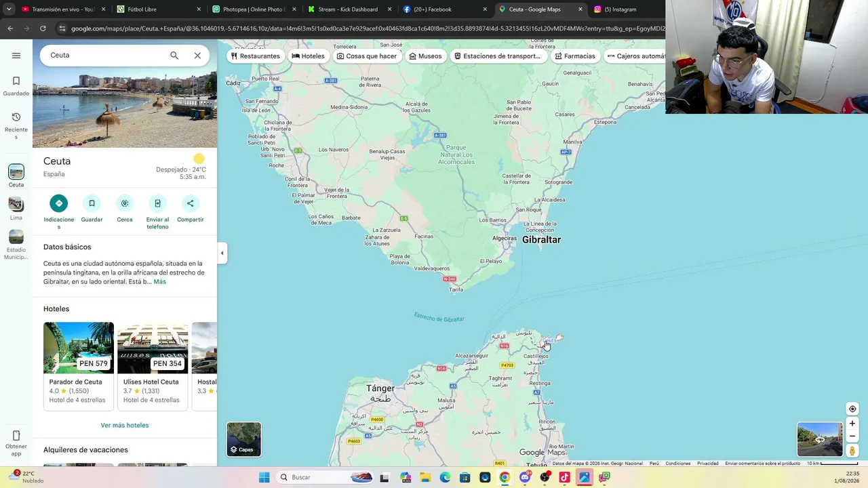Image resolution: width=868 pixels, height=488 pixels.
Task: Open the Windows Start menu
Action: pyautogui.click(x=264, y=477)
